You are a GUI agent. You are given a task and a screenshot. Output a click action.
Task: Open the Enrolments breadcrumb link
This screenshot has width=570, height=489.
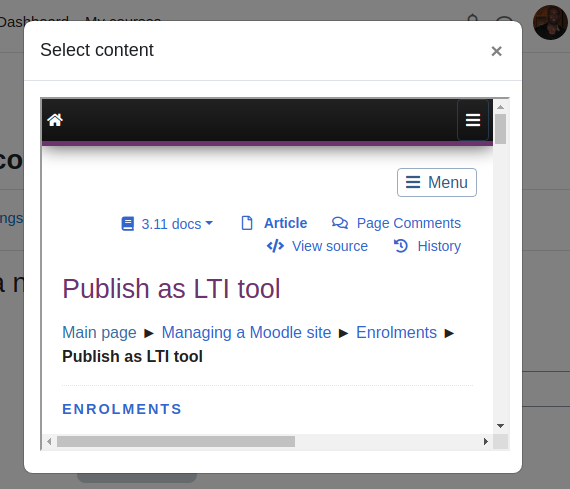click(x=396, y=333)
